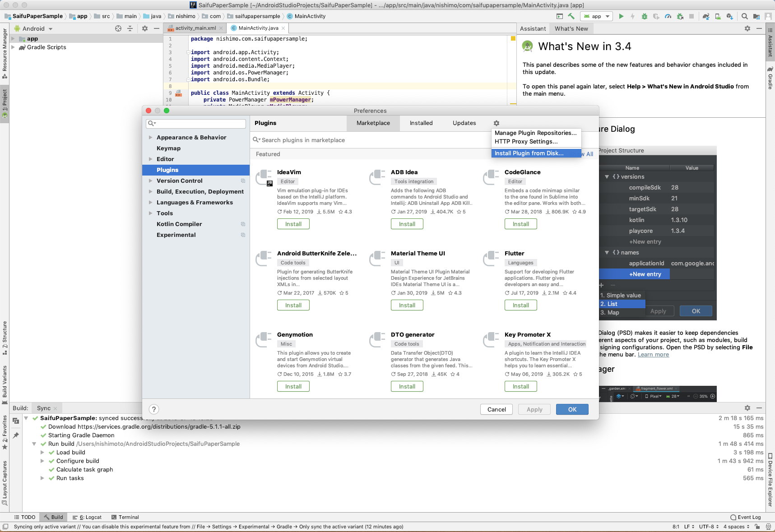
Task: Run the app with the green play icon
Action: (621, 16)
